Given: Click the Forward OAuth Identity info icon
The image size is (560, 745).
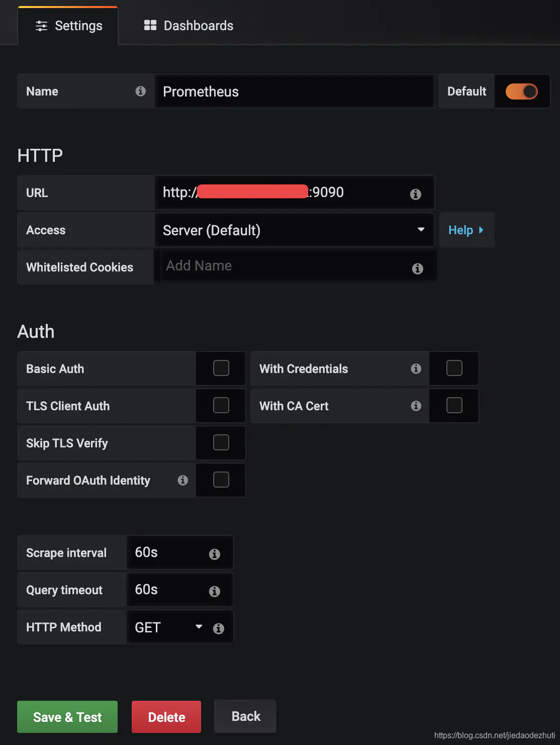Looking at the screenshot, I should (182, 480).
